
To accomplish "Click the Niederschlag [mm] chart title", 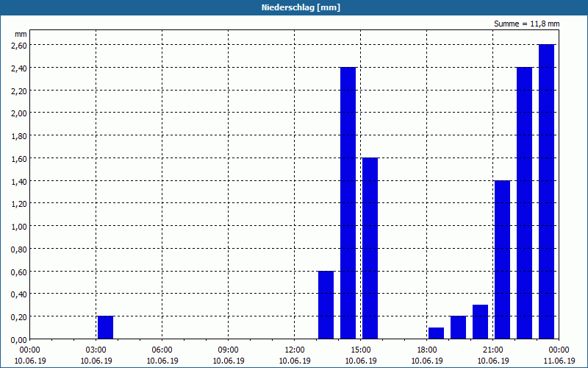I will click(x=301, y=7).
